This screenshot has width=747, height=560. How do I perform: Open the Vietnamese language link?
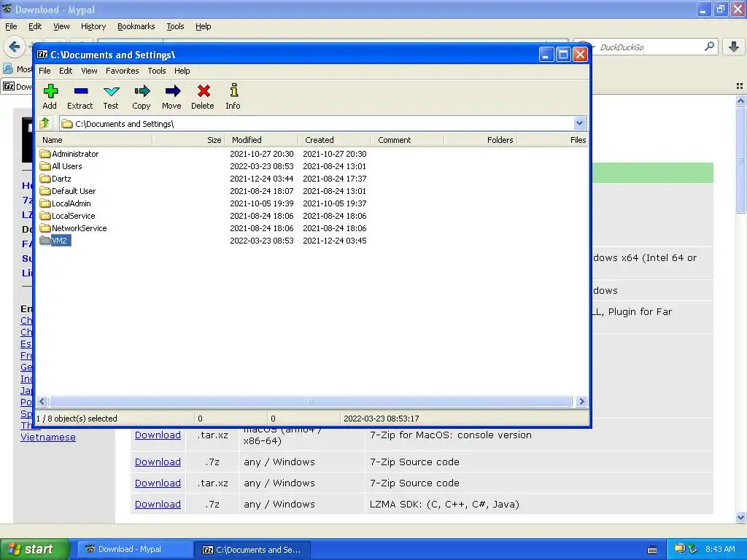[x=48, y=437]
